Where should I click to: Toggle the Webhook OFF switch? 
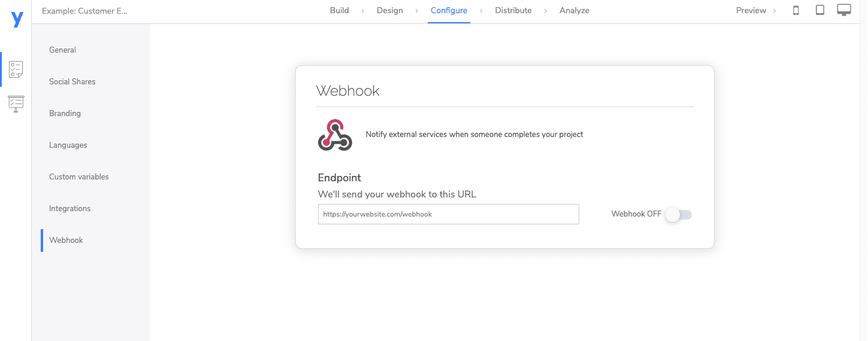pos(679,214)
